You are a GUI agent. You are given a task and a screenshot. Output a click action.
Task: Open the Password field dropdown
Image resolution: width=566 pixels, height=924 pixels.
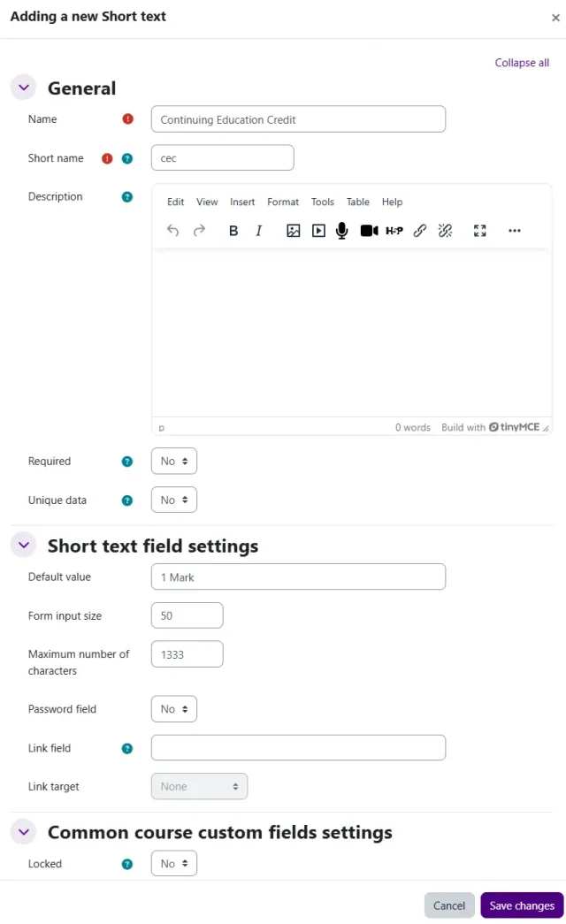174,709
